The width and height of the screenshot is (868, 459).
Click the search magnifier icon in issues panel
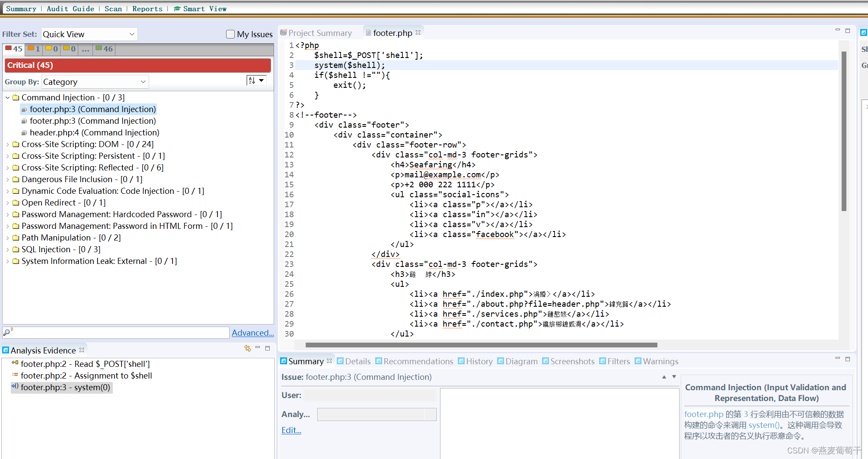(7, 332)
